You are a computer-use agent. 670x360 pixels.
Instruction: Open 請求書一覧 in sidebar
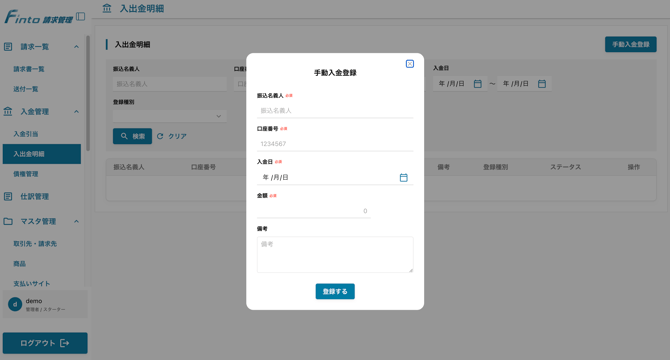[x=29, y=69]
